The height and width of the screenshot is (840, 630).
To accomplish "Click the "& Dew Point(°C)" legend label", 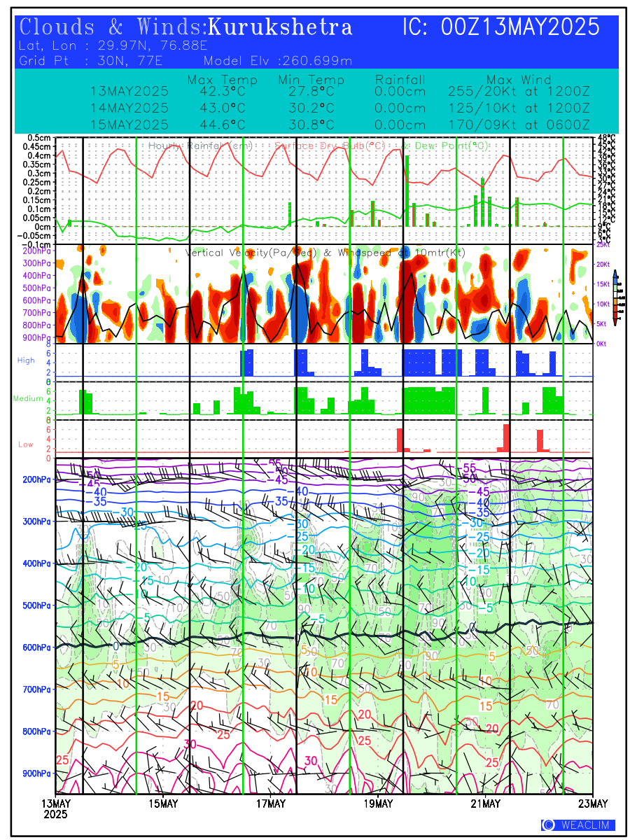I will click(446, 146).
